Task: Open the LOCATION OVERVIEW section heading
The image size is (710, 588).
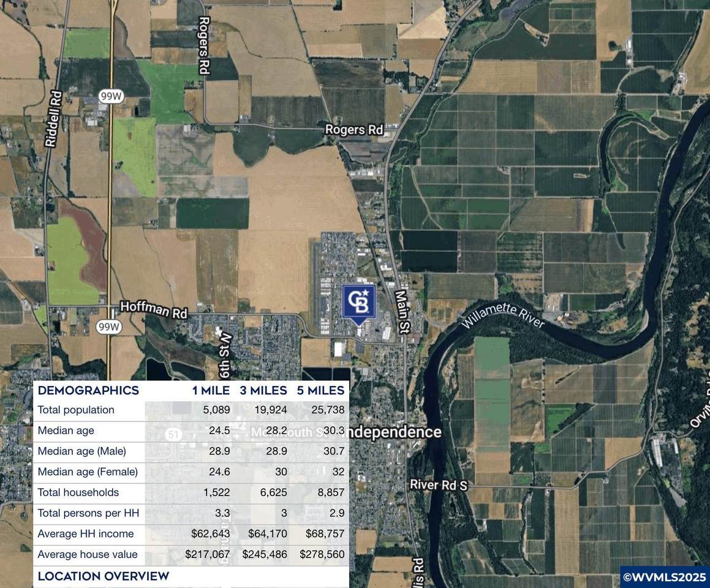Action: click(103, 576)
